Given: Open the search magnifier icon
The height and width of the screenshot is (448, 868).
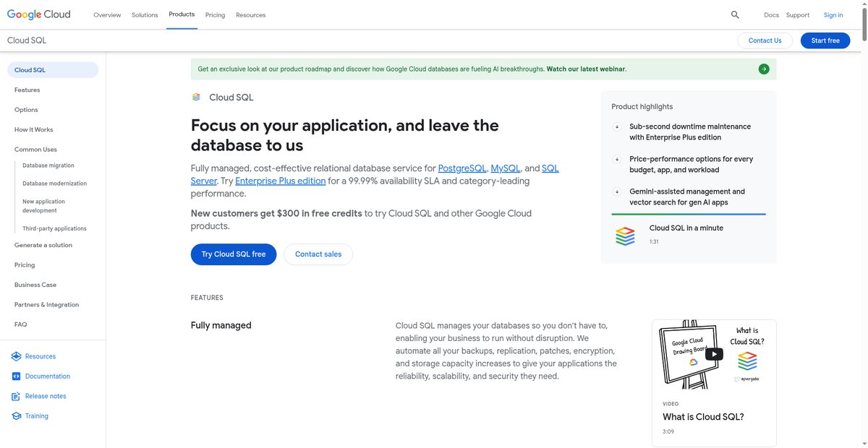Looking at the screenshot, I should [x=735, y=14].
